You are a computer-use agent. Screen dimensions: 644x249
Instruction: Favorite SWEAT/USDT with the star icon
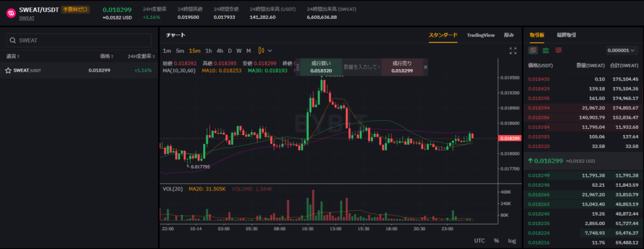pos(8,70)
